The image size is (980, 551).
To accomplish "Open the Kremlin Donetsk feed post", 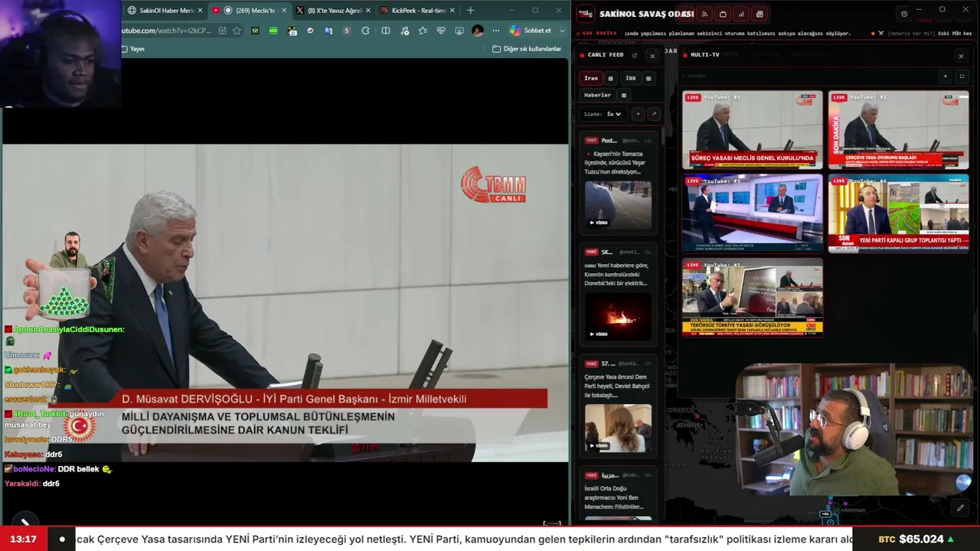I will point(618,294).
